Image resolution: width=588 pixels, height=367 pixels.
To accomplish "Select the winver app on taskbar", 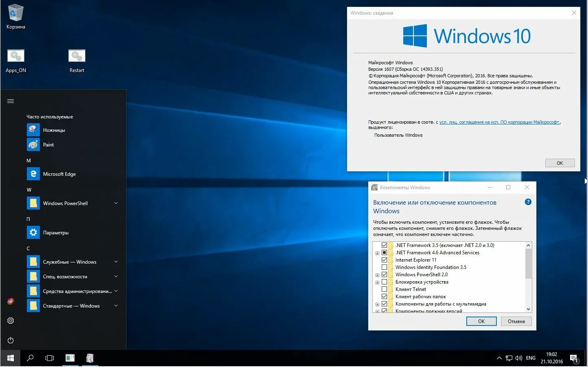I will [x=70, y=358].
